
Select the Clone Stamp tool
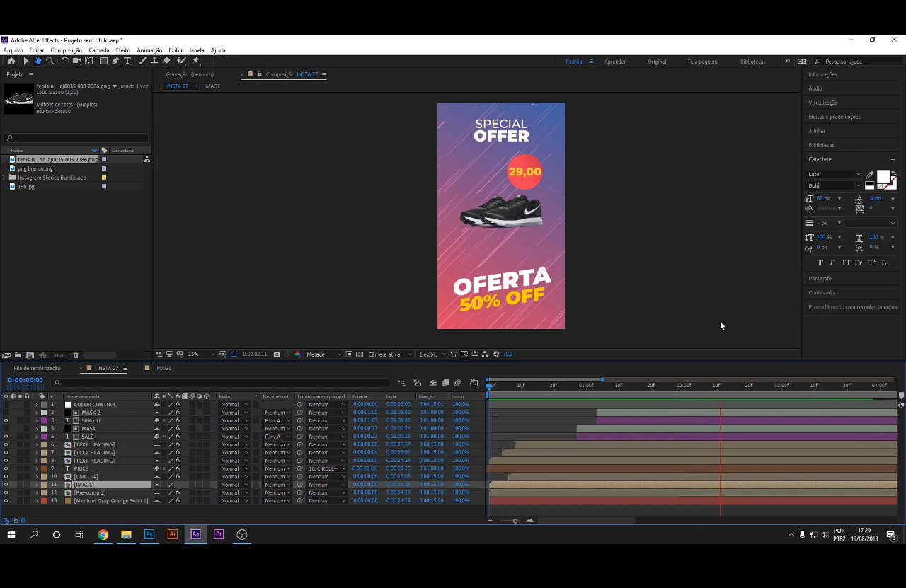point(154,61)
